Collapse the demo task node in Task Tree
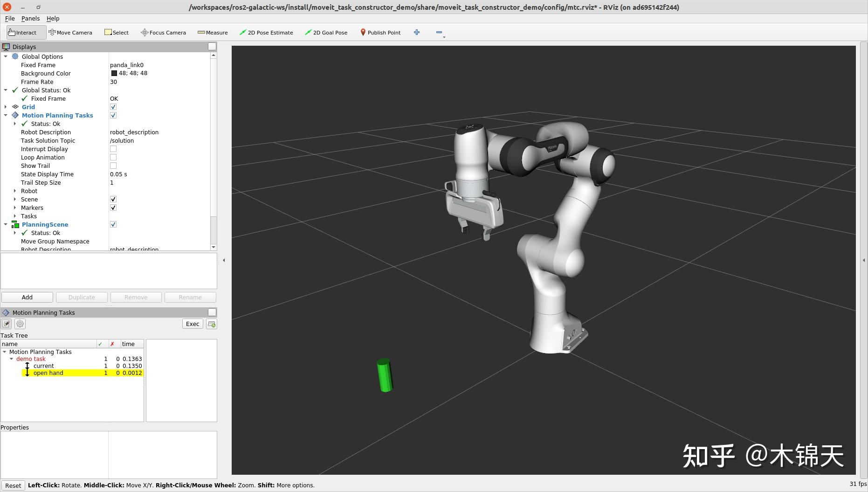 (12, 359)
